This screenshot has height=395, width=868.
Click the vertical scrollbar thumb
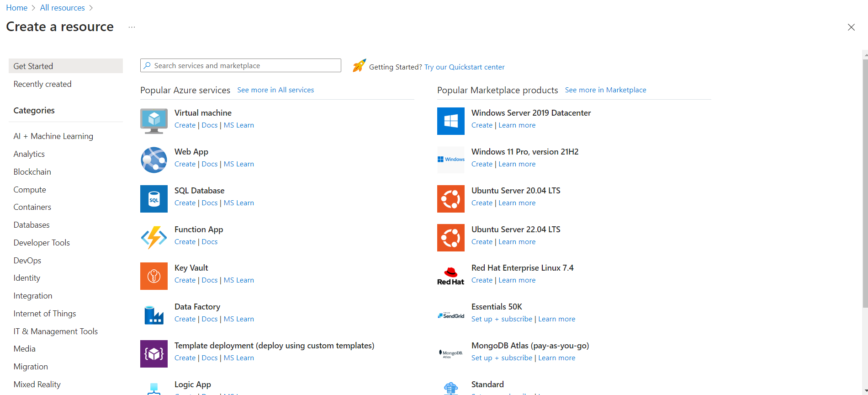tap(865, 183)
